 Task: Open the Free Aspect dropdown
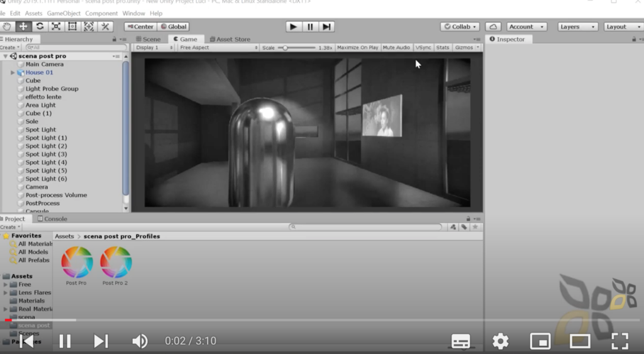click(x=218, y=48)
